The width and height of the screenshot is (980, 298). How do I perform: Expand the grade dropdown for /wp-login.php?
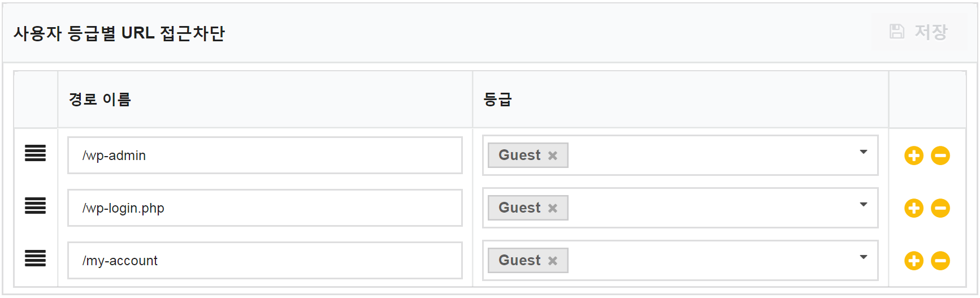[863, 205]
